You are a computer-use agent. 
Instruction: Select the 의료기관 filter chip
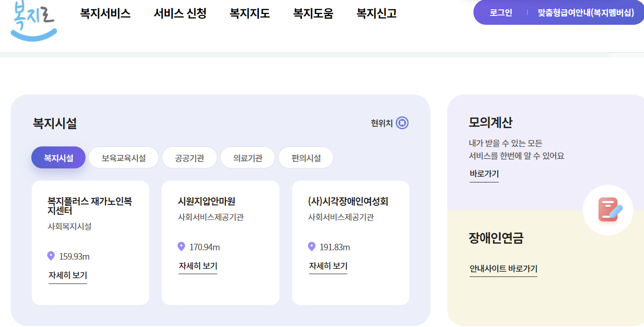(247, 158)
